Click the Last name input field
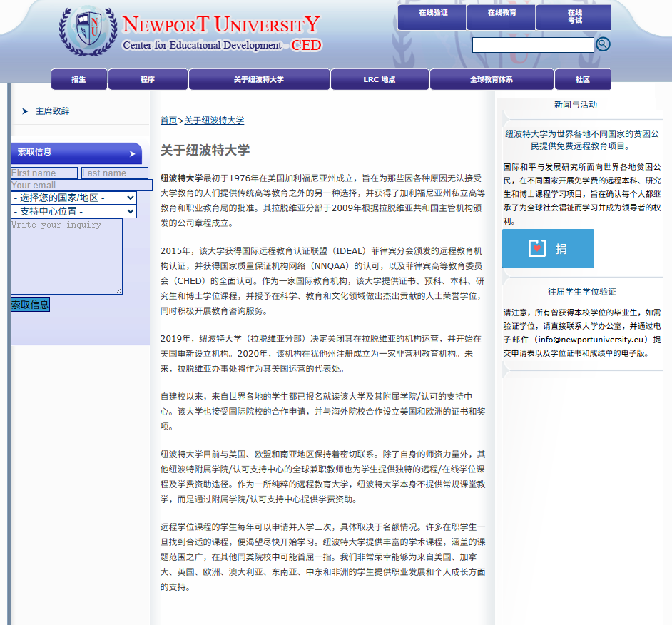Screen dimensions: 672x625 (115, 173)
